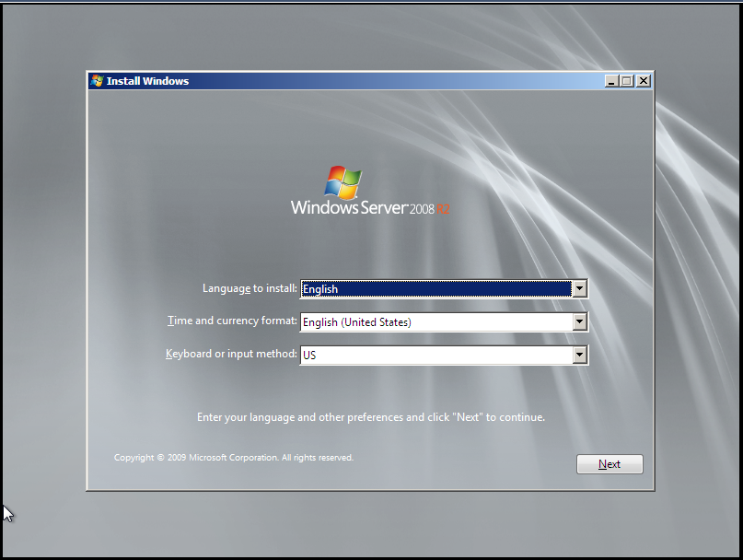This screenshot has width=743, height=560.
Task: Click the "Language to install" label
Action: coord(250,288)
